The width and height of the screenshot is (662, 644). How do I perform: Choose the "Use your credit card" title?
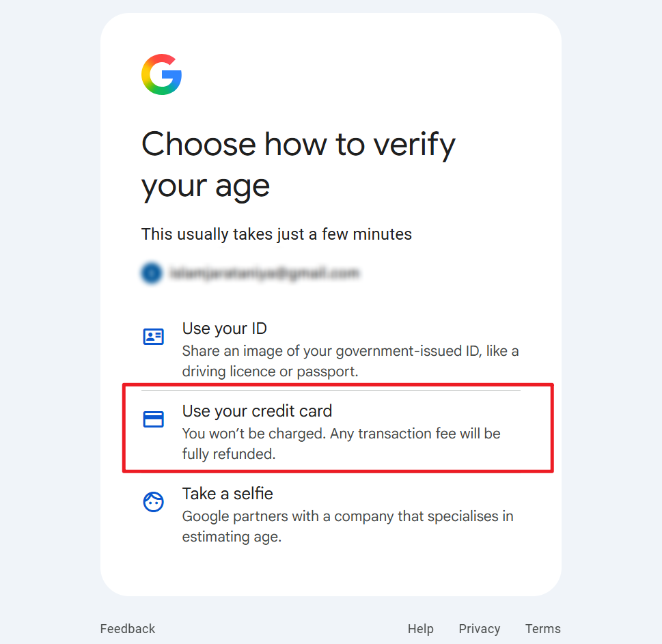tap(257, 411)
